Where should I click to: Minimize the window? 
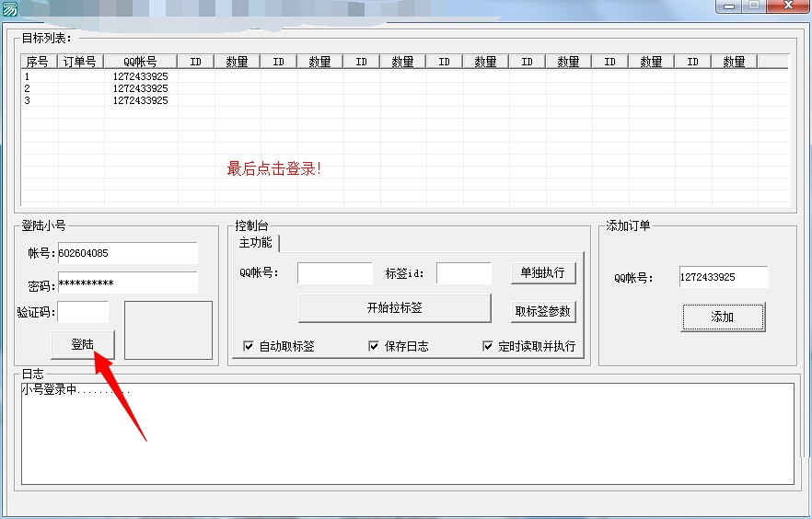pos(728,6)
